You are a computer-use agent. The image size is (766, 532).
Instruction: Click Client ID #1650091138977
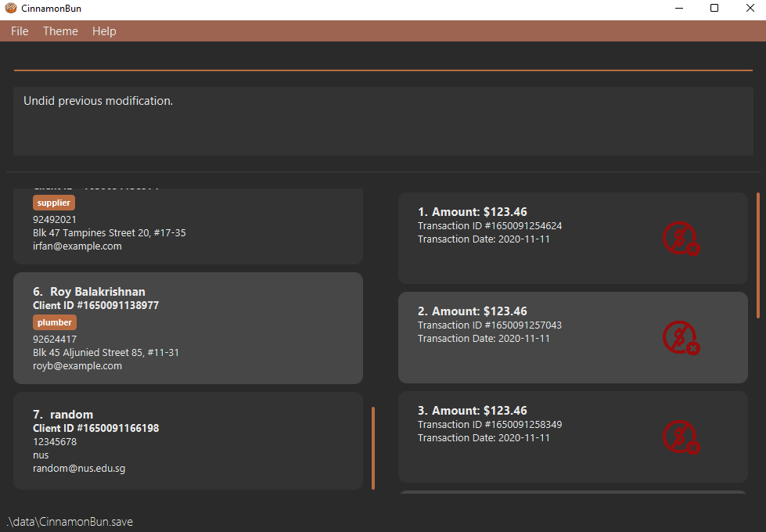95,305
